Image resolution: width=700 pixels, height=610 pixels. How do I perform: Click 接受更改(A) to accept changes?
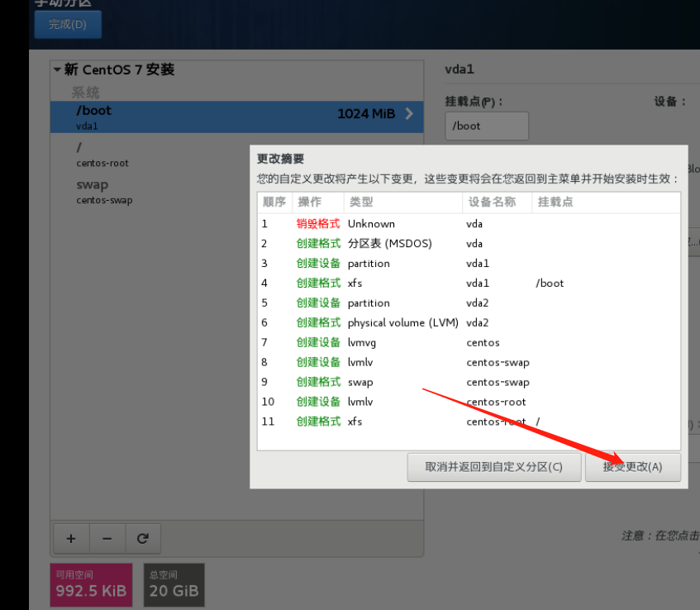click(633, 467)
